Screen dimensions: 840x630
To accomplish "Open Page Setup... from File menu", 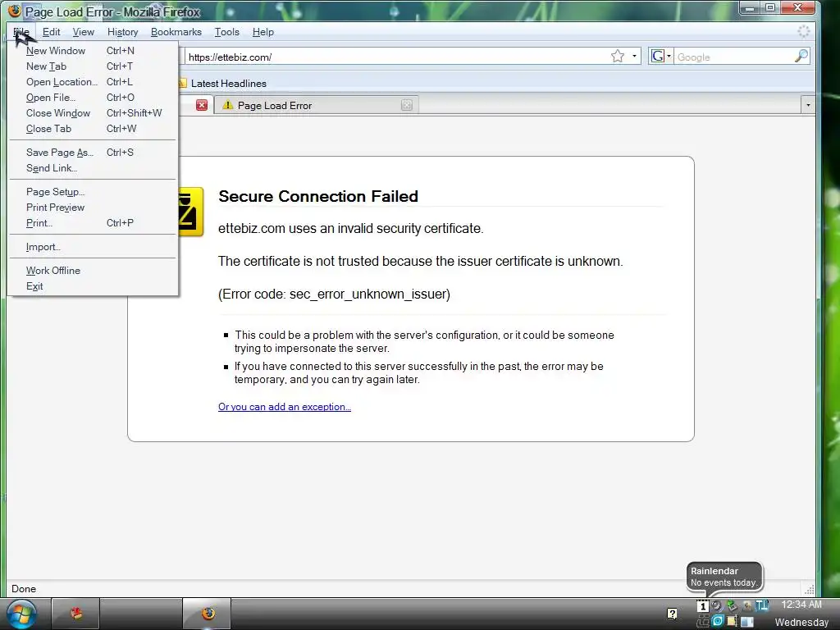I will (94, 191).
